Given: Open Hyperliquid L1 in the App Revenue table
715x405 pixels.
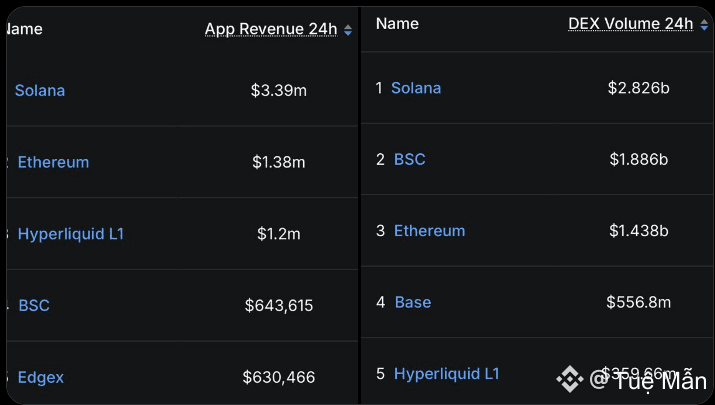Looking at the screenshot, I should click(x=71, y=234).
